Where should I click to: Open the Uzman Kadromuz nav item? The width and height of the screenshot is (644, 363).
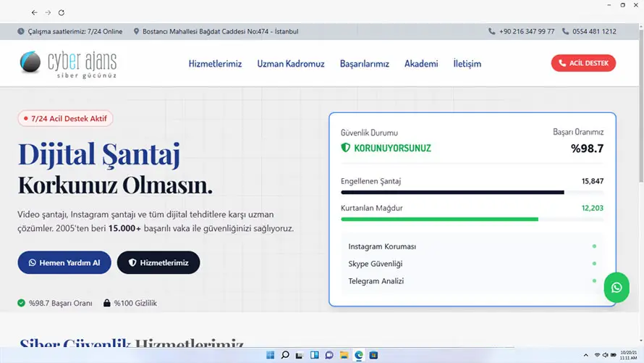coord(291,64)
